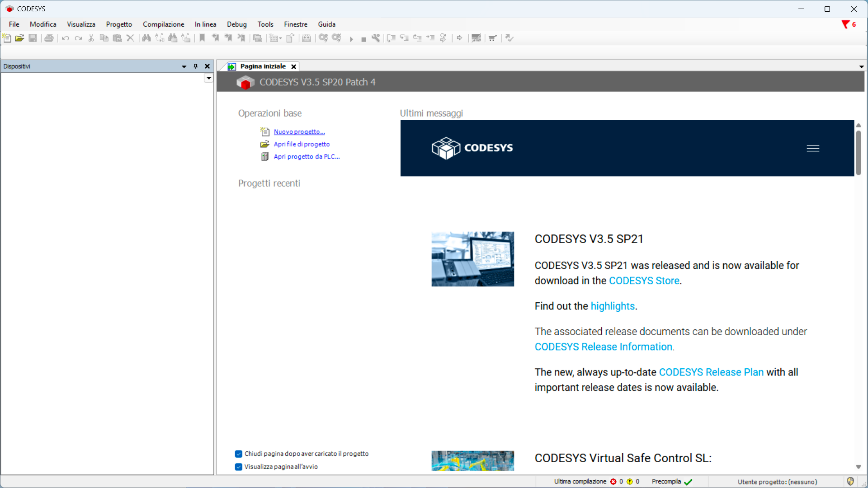Click the shield icon in the status bar
This screenshot has width=868, height=488.
point(850,481)
